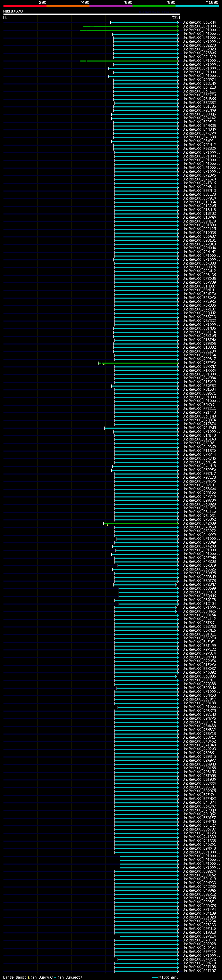This screenshot has width=222, height=980.
Task: Click the white query sequence ruler bar
Action: [x=91, y=15]
